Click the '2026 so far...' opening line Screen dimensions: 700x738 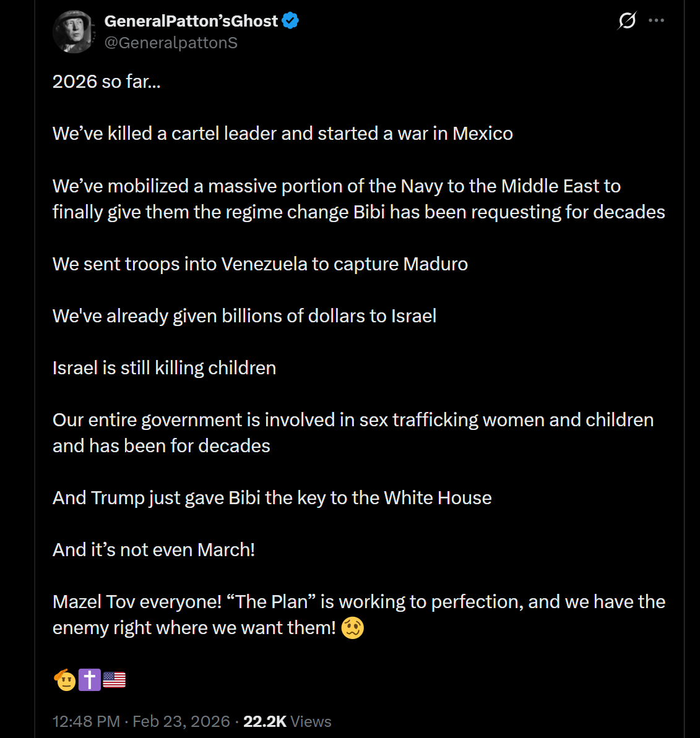[106, 82]
